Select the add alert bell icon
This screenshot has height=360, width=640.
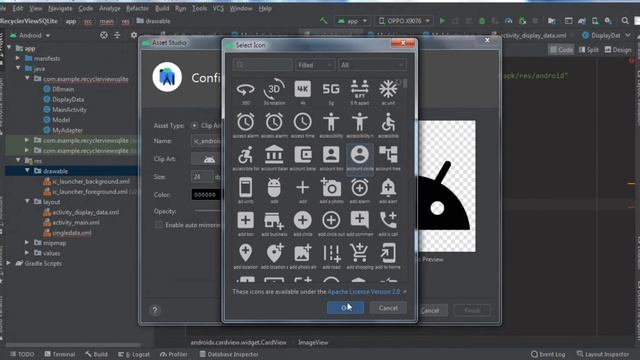tap(388, 188)
